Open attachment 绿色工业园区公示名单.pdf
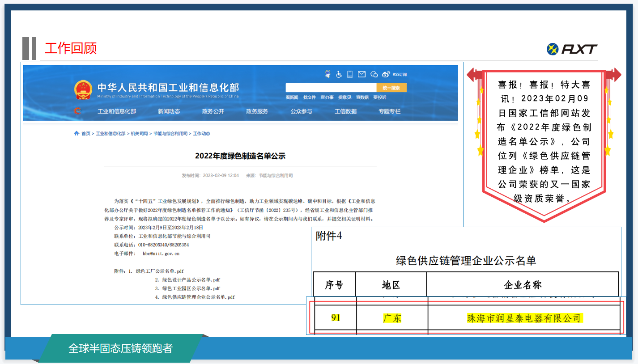The height and width of the screenshot is (364, 638). pos(191,288)
